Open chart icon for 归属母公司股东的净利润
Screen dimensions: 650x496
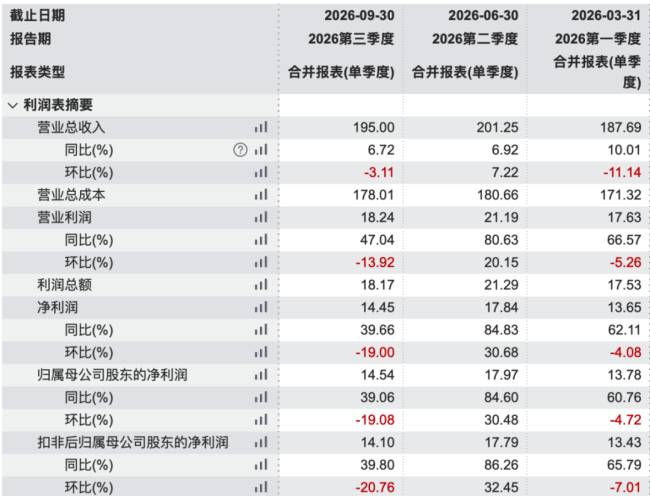click(261, 375)
